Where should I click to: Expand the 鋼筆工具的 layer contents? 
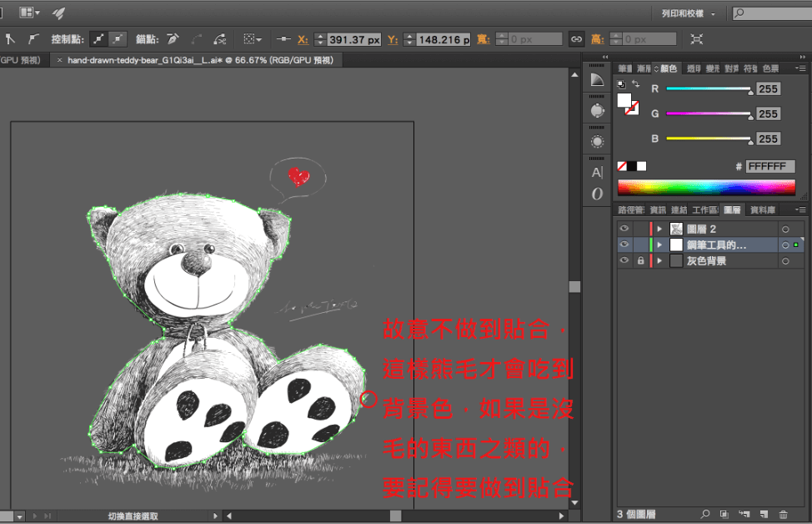coord(660,245)
